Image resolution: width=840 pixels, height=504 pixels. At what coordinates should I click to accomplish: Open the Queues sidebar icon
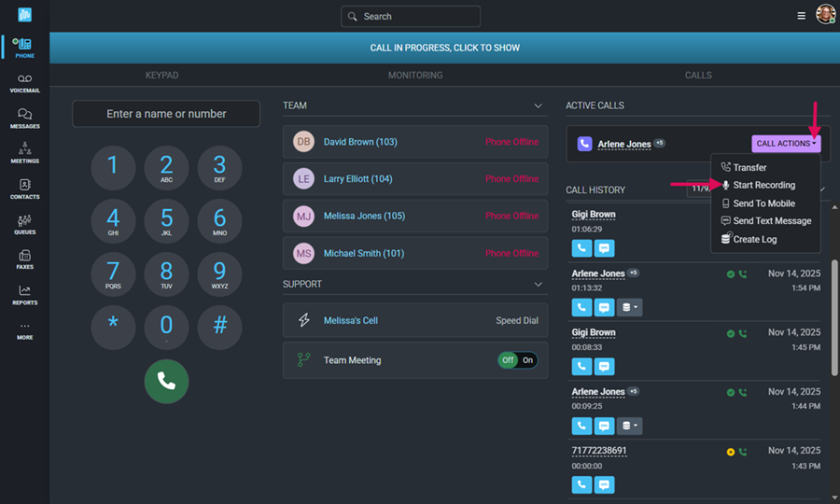[24, 225]
